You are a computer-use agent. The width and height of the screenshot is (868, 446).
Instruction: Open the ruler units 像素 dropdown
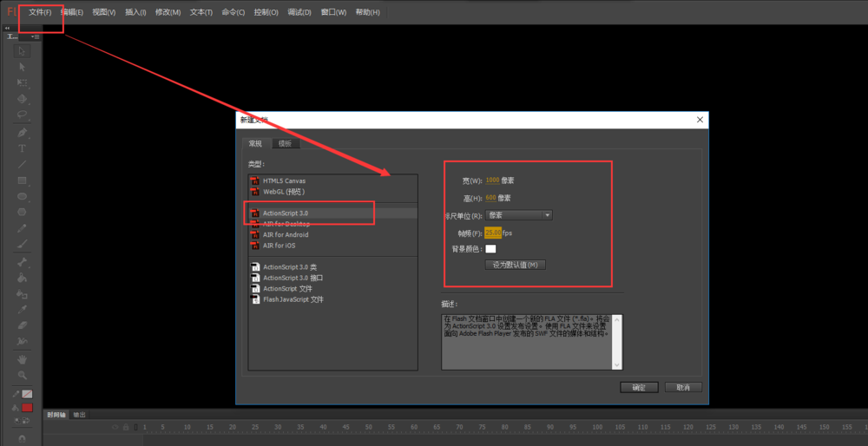tap(519, 215)
